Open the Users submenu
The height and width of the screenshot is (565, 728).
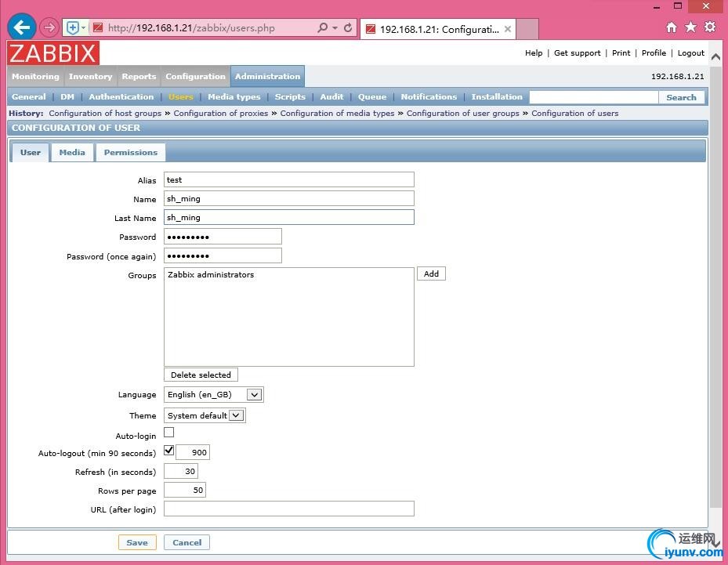click(180, 96)
